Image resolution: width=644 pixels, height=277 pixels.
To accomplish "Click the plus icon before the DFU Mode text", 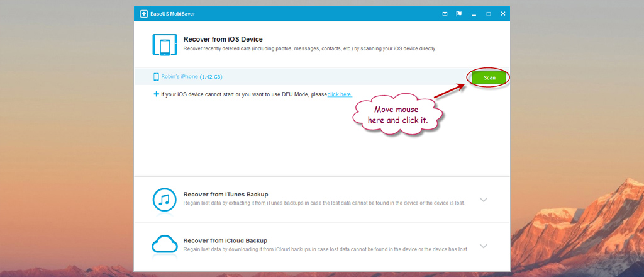I will [156, 94].
